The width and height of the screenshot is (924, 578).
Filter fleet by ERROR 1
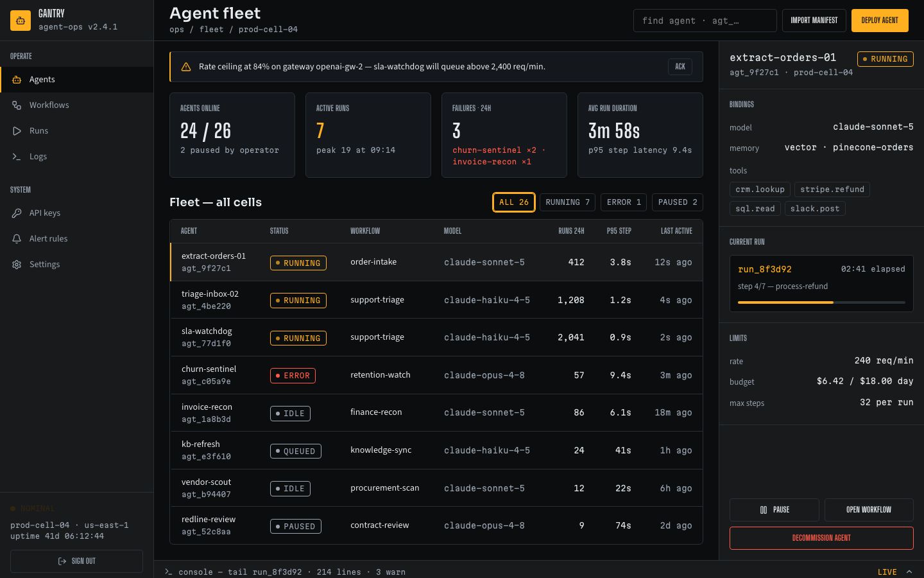point(624,202)
